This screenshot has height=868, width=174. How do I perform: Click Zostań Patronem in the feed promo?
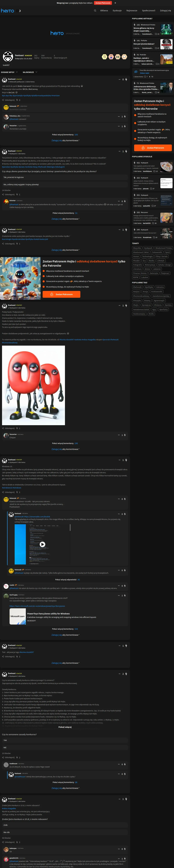click(x=61, y=294)
